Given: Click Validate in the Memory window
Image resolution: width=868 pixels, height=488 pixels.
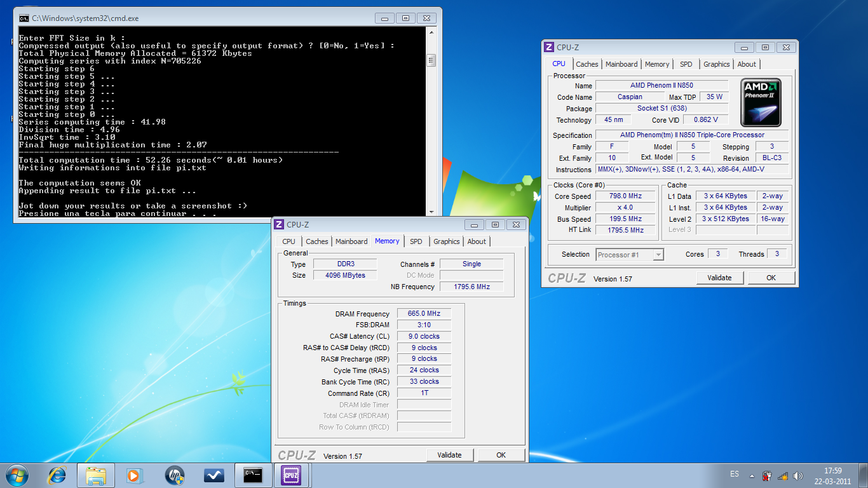Looking at the screenshot, I should [x=449, y=455].
